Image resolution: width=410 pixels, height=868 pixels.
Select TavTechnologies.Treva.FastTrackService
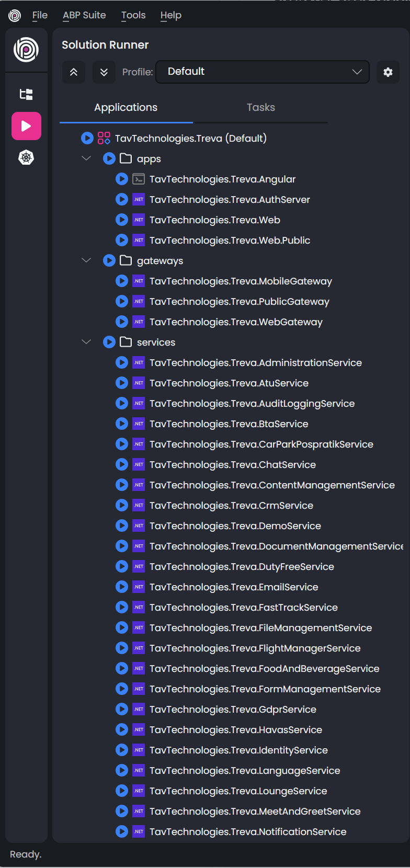244,607
